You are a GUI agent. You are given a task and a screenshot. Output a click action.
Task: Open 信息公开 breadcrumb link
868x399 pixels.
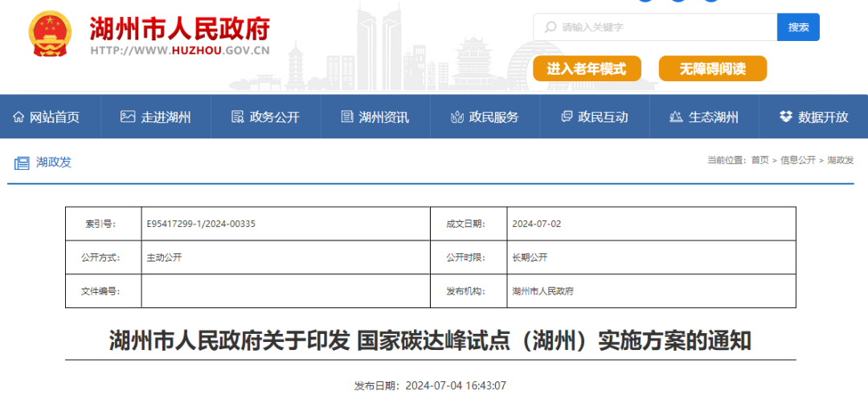click(797, 160)
